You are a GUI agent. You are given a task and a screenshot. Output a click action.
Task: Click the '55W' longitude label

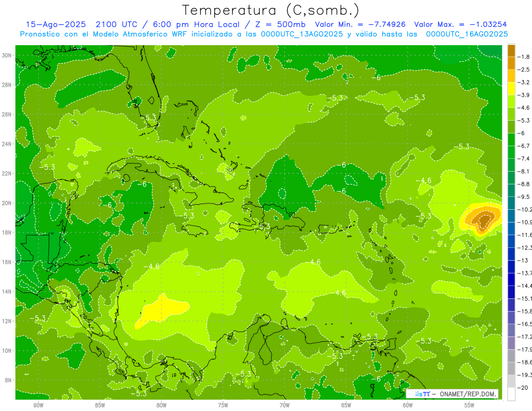click(x=469, y=405)
